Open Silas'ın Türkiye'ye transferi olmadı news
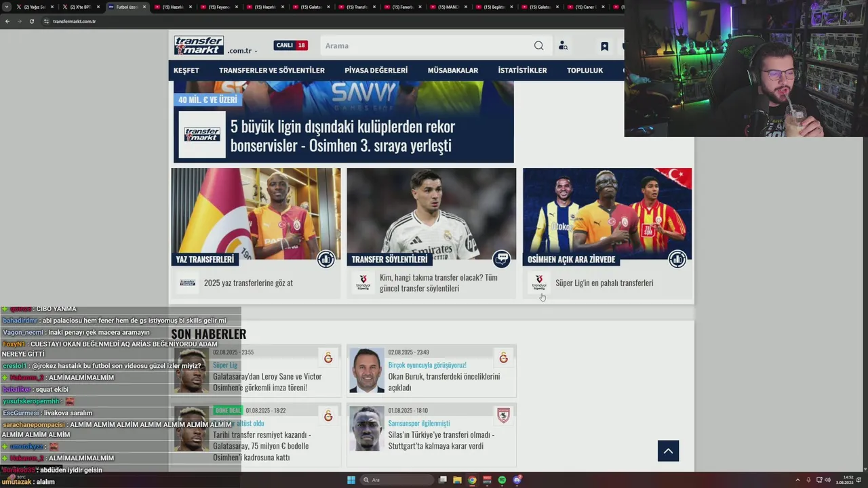 (441, 440)
